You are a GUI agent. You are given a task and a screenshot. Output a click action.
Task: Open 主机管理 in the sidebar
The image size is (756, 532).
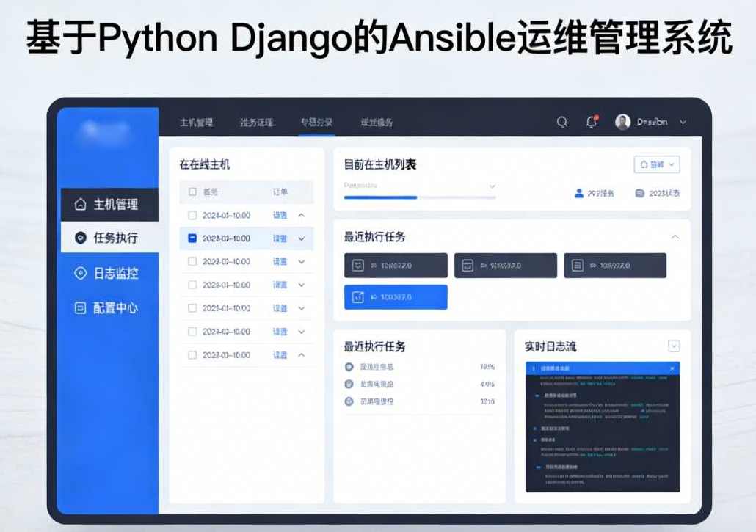pyautogui.click(x=112, y=205)
